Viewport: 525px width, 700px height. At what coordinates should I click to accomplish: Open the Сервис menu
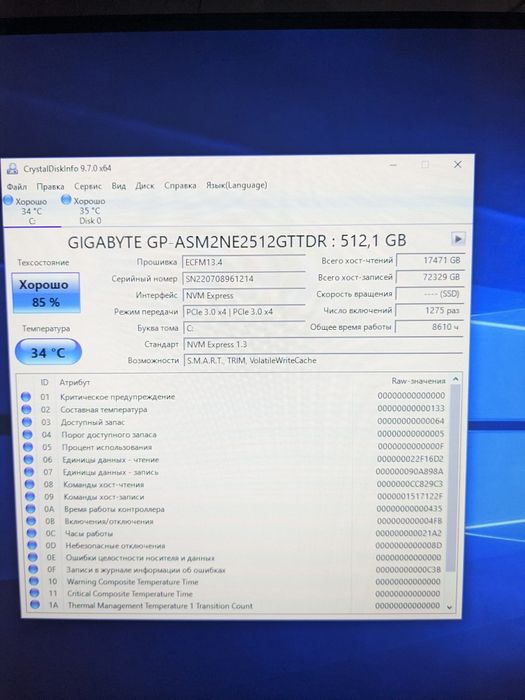tap(88, 186)
